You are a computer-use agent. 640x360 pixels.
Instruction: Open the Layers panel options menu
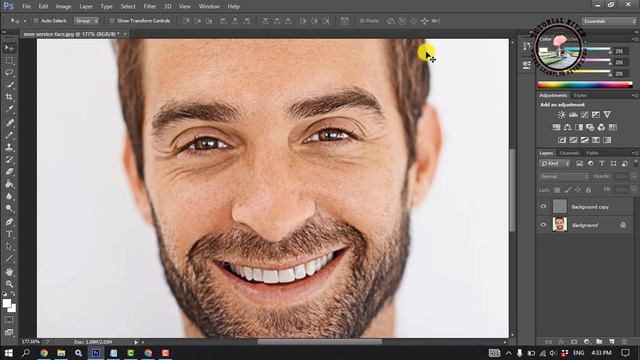tap(635, 153)
